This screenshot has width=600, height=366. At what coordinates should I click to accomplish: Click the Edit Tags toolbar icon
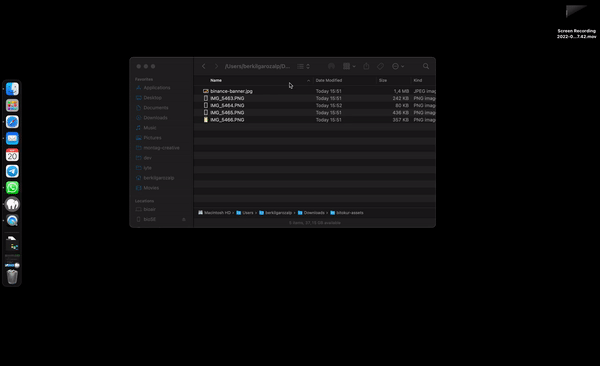380,66
